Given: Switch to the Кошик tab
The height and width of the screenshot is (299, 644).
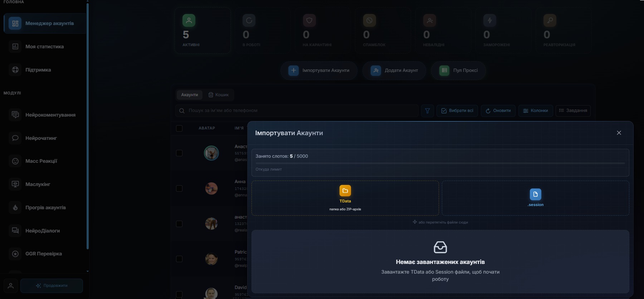Looking at the screenshot, I should point(219,95).
